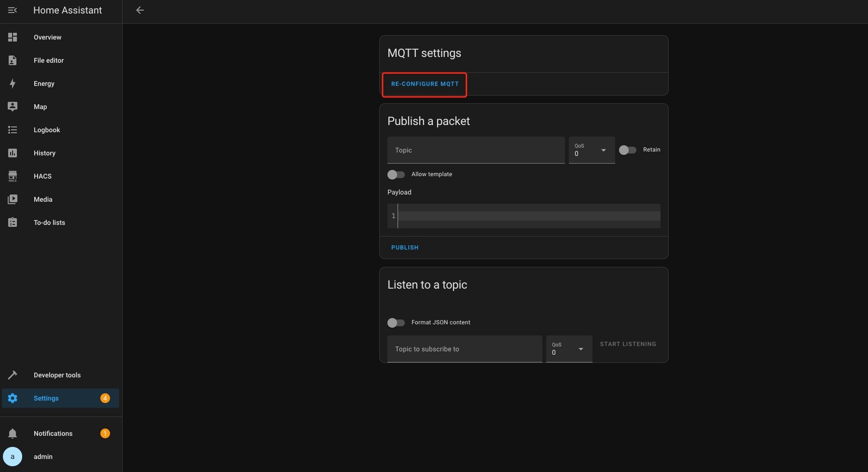Go to History in the sidebar

pos(44,153)
